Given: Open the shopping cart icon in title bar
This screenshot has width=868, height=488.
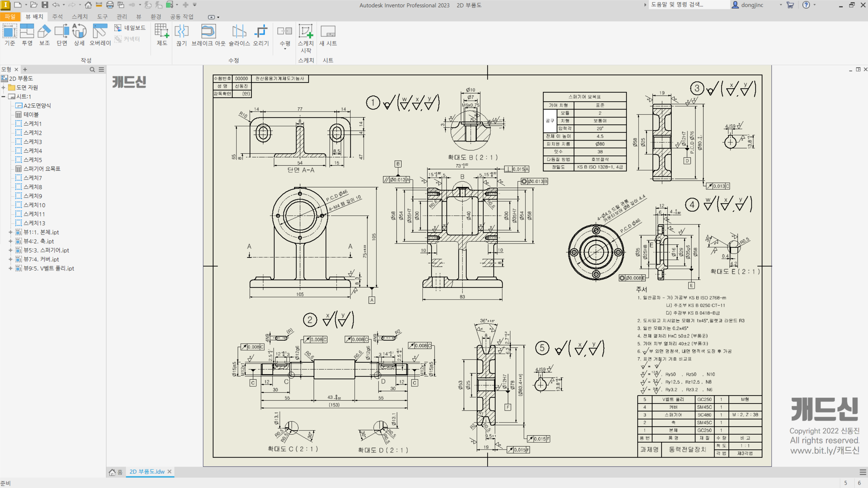Looking at the screenshot, I should [790, 5].
